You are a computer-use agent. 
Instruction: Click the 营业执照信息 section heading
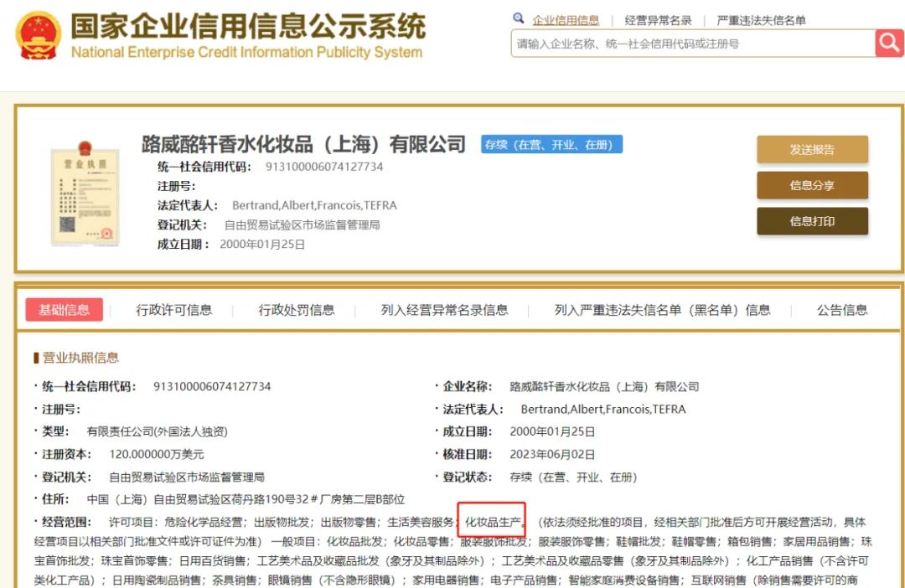[x=80, y=358]
